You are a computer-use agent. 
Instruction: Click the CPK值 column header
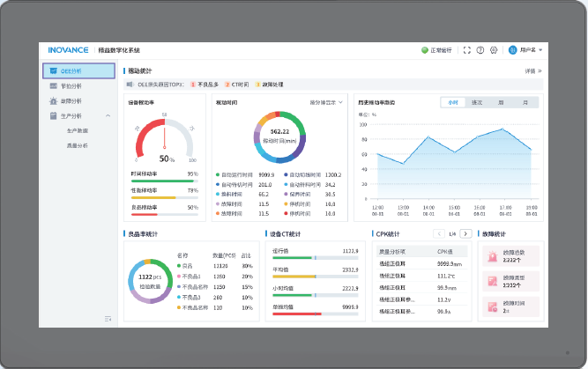[445, 252]
